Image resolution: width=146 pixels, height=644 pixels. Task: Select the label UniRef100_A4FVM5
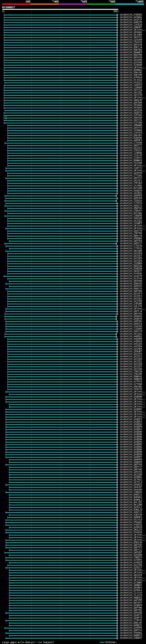131,600
